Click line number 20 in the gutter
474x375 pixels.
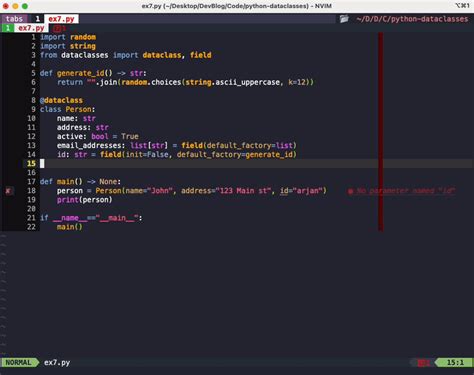tap(31, 209)
